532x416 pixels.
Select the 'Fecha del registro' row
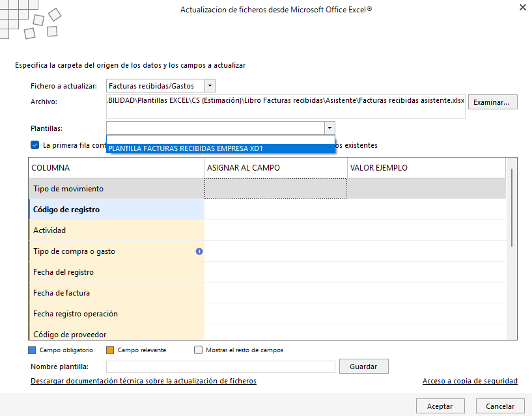(268, 272)
